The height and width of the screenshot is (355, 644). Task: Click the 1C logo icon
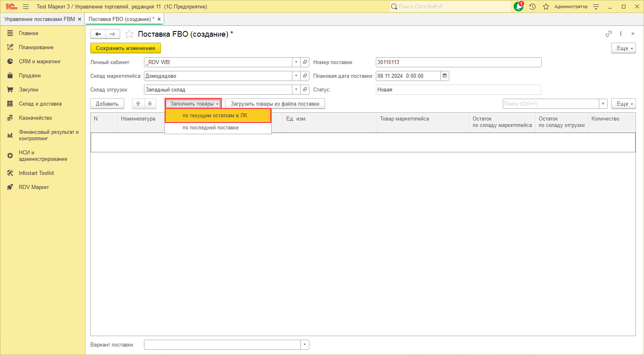coord(11,6)
